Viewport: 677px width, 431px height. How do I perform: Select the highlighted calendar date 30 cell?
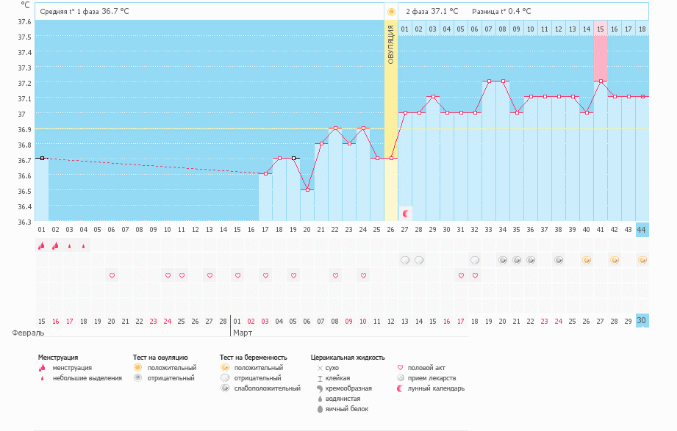642,321
